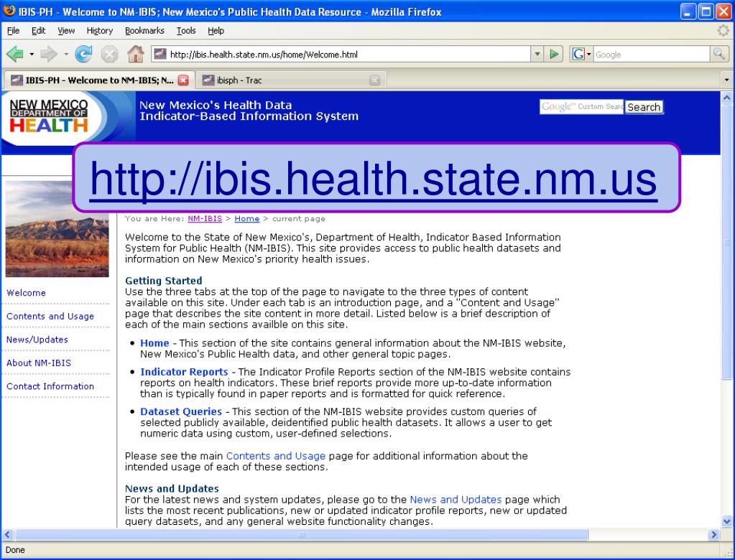
Task: Open the search engine selector dropdown
Action: (x=589, y=55)
